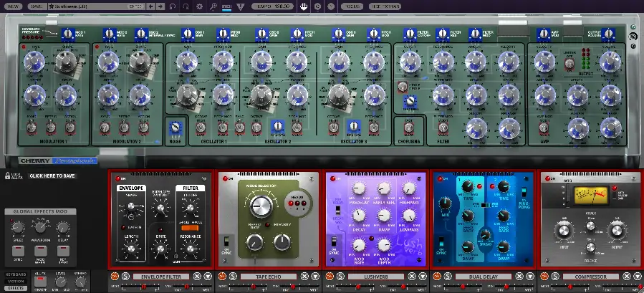
Task: Click the redo arrow in top toolbar
Action: click(x=186, y=6)
